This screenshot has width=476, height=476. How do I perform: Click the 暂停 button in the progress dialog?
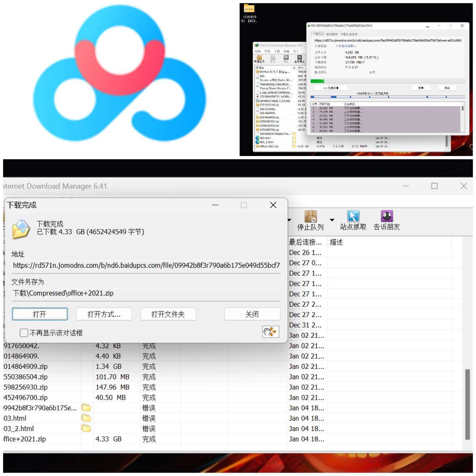tap(420, 88)
